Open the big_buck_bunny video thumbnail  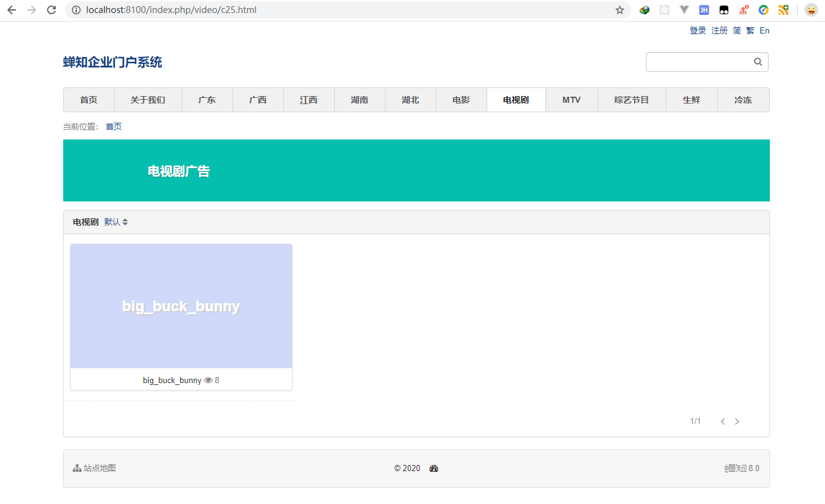[x=181, y=306]
